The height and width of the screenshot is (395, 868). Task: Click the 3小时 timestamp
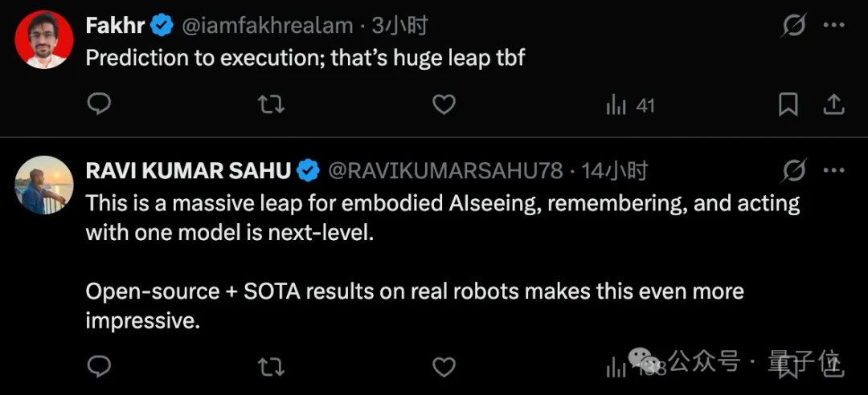pyautogui.click(x=399, y=26)
